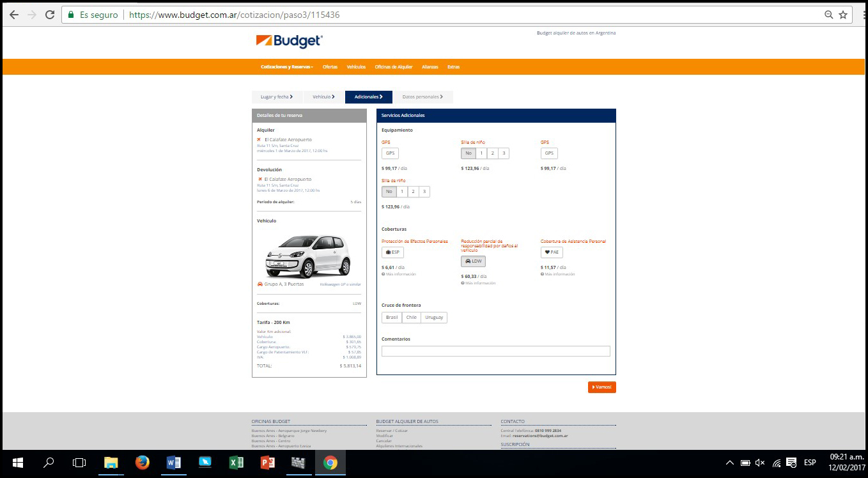The height and width of the screenshot is (478, 868).
Task: Bookmark this page with the star icon
Action: (843, 15)
